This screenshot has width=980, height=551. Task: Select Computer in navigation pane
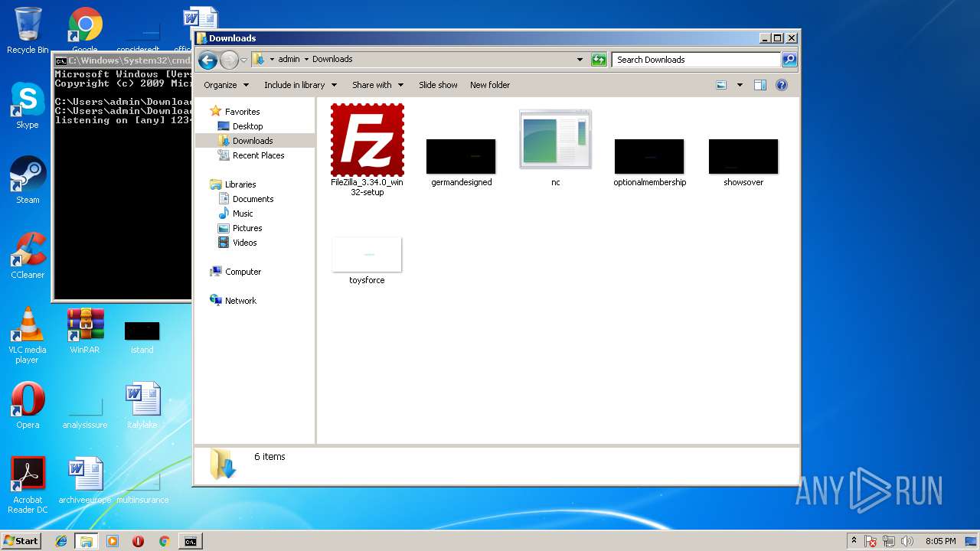[x=243, y=272]
